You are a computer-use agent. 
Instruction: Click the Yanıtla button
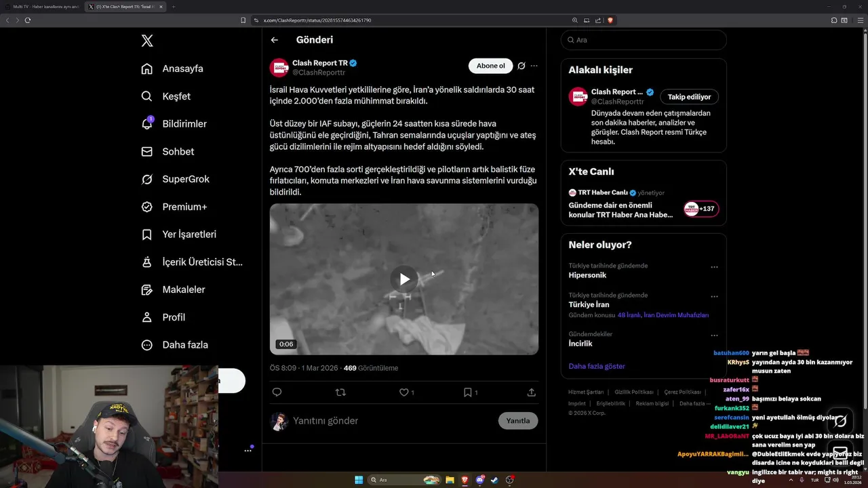[518, 421]
